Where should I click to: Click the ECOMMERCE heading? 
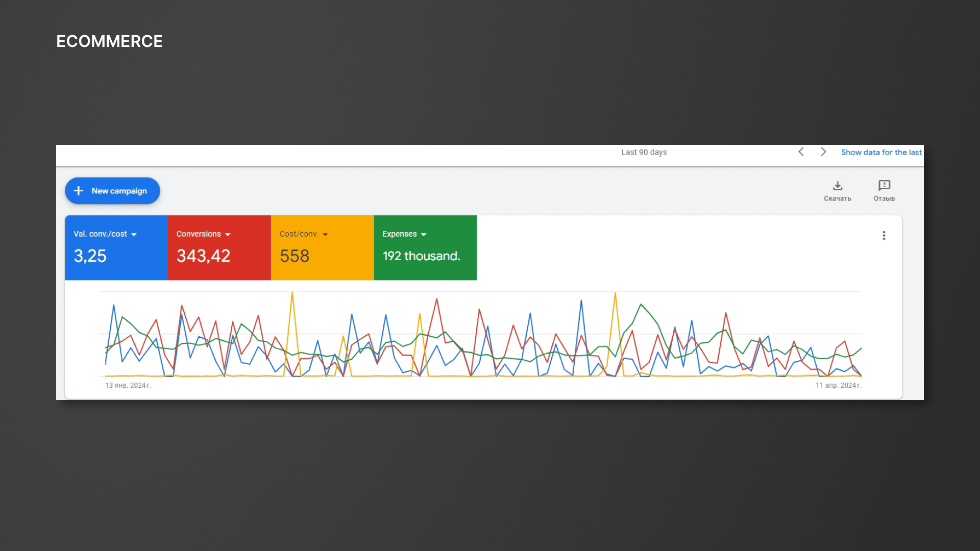(x=109, y=41)
